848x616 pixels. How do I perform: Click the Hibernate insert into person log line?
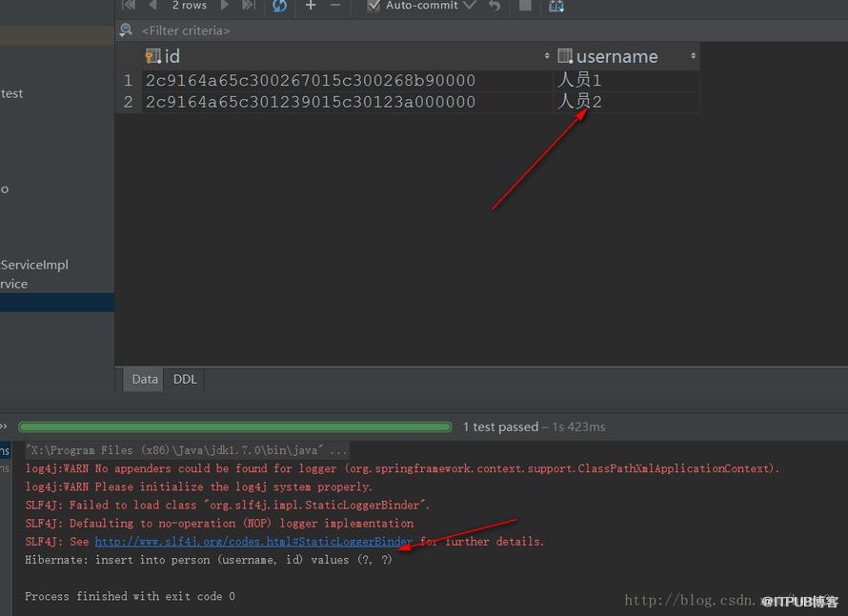point(209,560)
